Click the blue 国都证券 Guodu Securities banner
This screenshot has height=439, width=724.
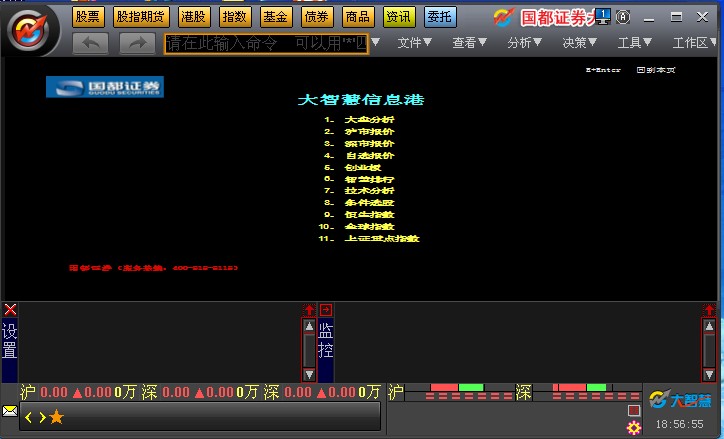105,87
